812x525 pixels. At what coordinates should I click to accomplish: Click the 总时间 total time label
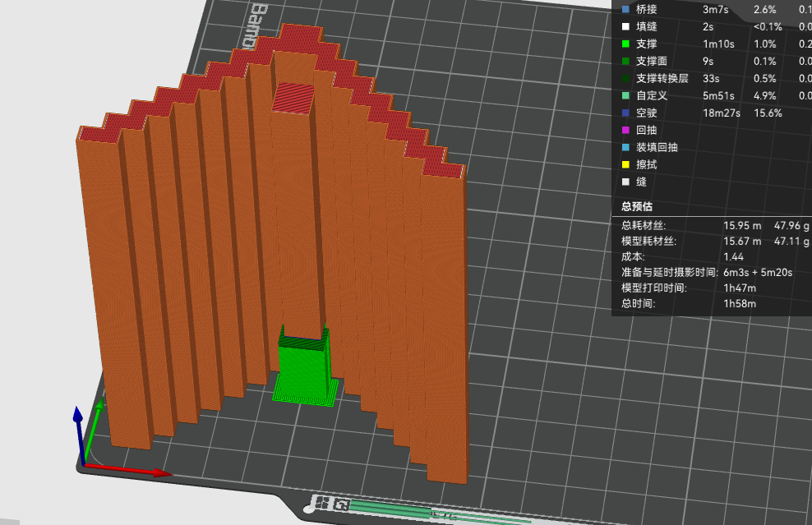tap(638, 303)
